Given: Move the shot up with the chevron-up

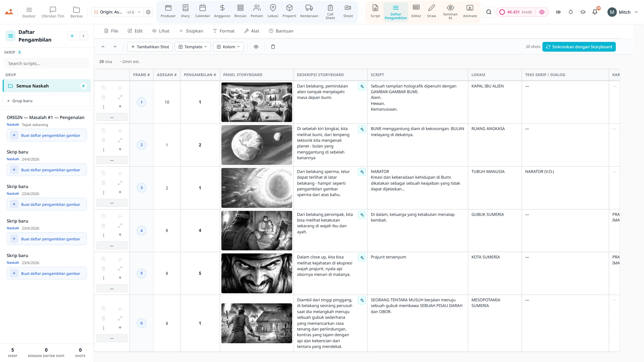Looking at the screenshot, I should (x=103, y=47).
